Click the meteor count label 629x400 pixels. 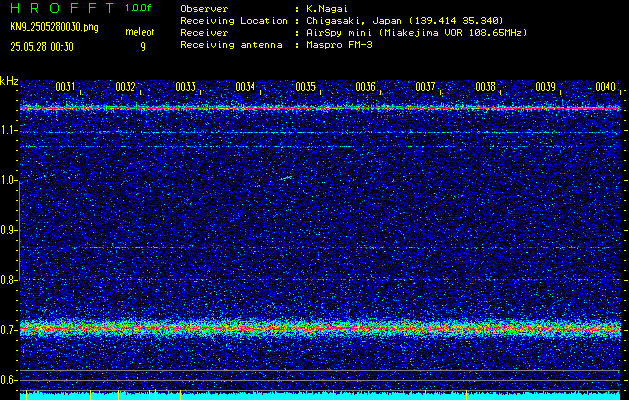140,32
